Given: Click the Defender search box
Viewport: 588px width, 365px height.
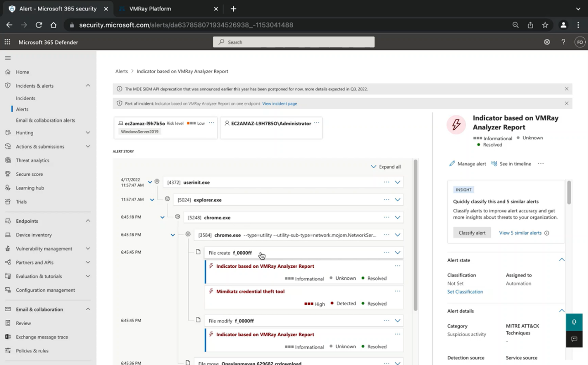Looking at the screenshot, I should [x=294, y=42].
